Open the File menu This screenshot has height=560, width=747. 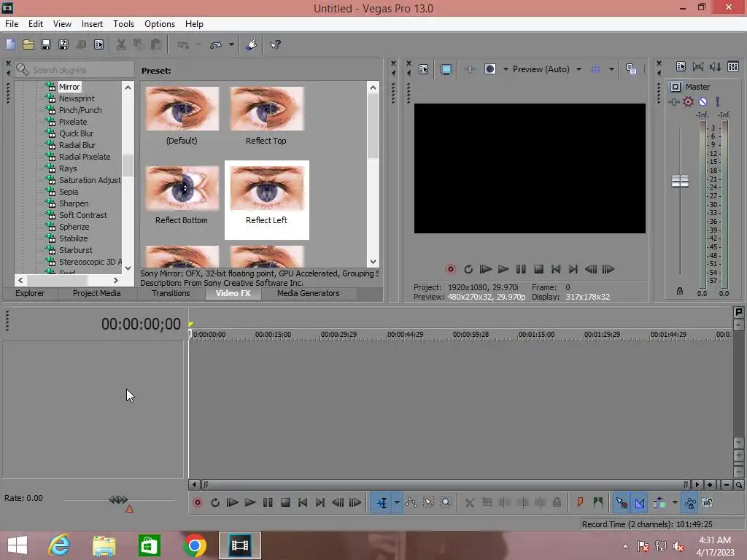12,24
